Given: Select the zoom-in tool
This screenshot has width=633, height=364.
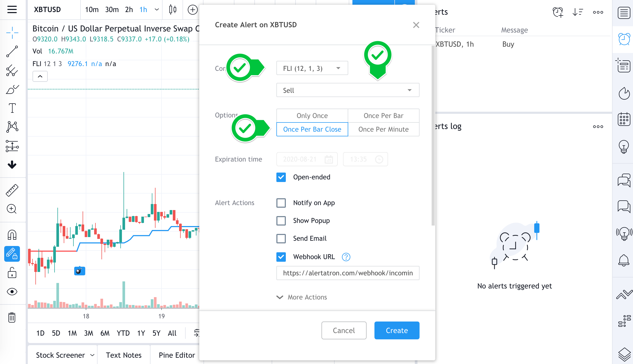Looking at the screenshot, I should point(12,209).
